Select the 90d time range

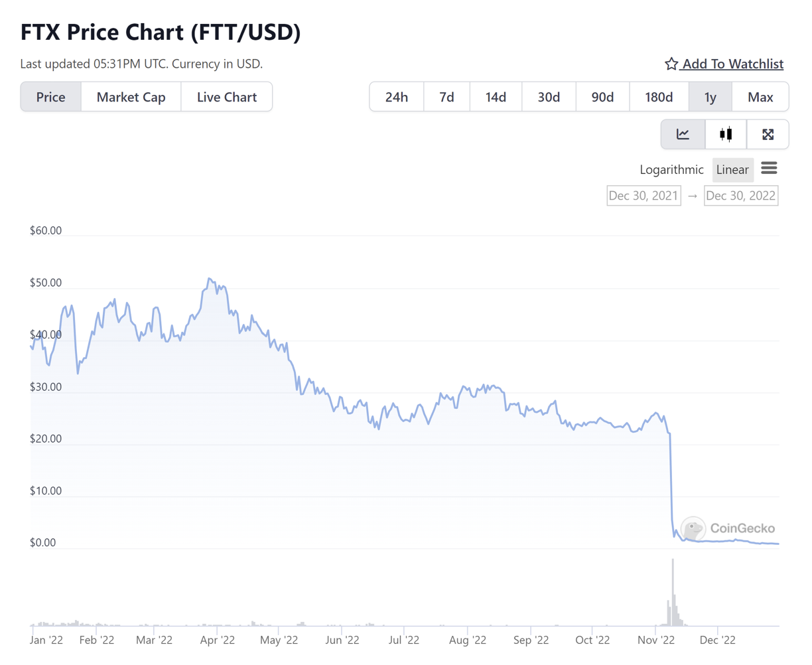pos(602,97)
